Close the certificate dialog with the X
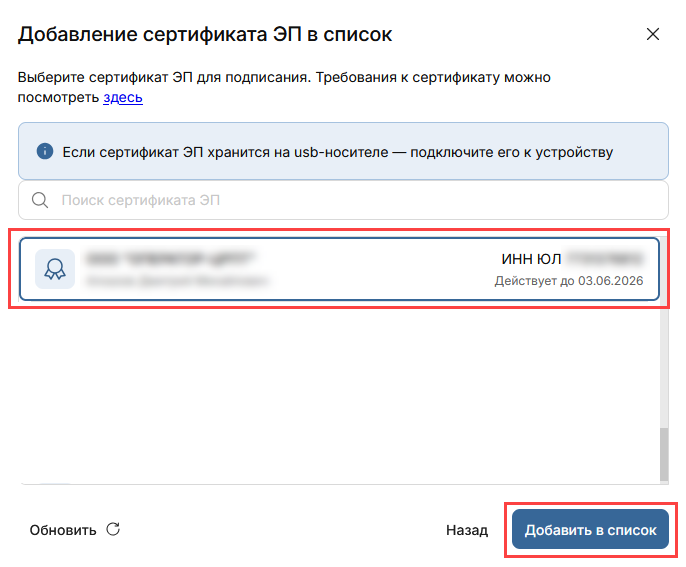This screenshot has height=567, width=686. coord(653,34)
